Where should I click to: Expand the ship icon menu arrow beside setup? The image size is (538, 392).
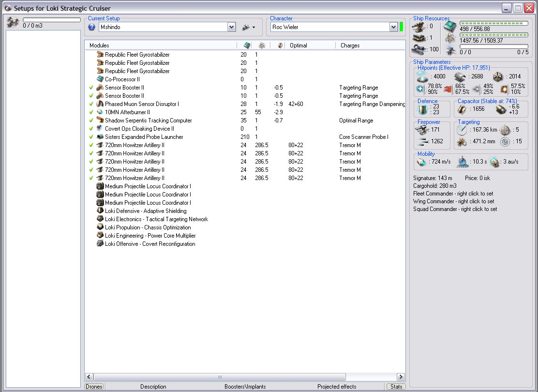point(254,28)
